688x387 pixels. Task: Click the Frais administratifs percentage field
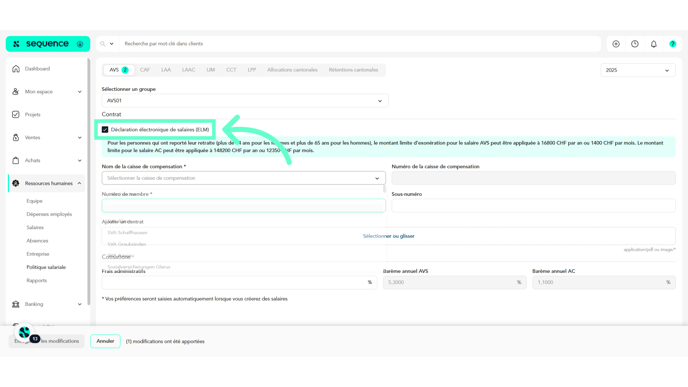click(x=239, y=283)
